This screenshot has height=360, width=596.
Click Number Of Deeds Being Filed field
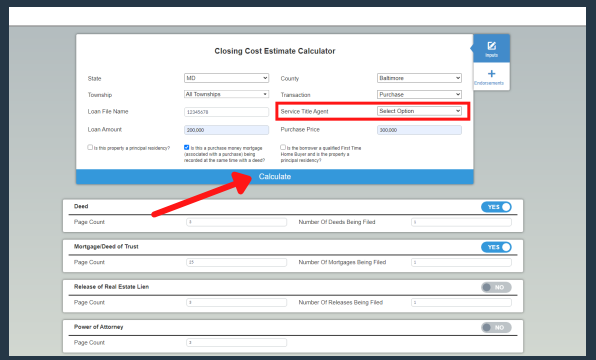point(461,222)
